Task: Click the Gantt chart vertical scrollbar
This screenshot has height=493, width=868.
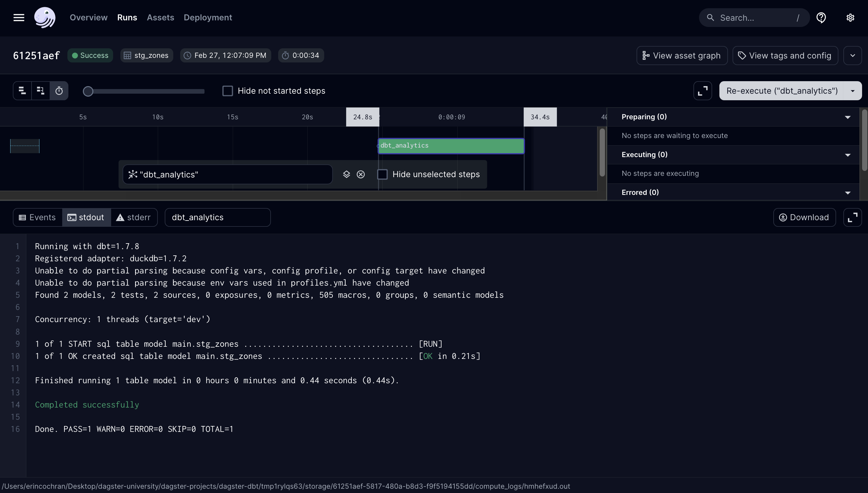Action: click(602, 153)
